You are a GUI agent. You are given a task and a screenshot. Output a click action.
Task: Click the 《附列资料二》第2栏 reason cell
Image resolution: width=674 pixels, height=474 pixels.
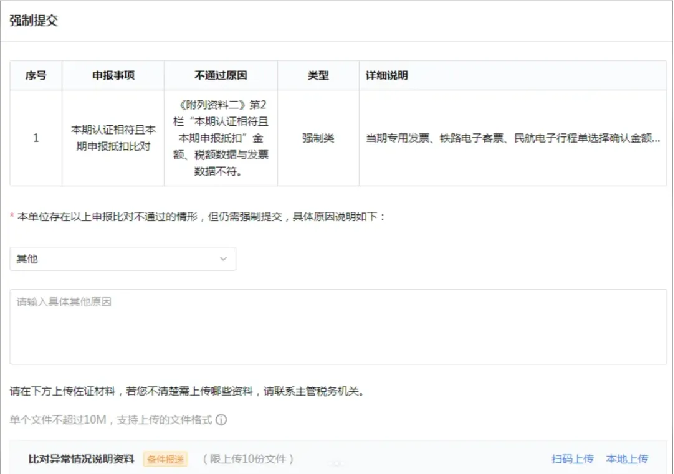pos(221,138)
